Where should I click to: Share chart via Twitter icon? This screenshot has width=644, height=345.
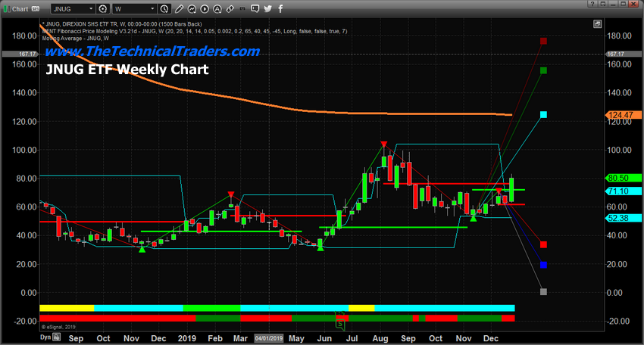267,8
